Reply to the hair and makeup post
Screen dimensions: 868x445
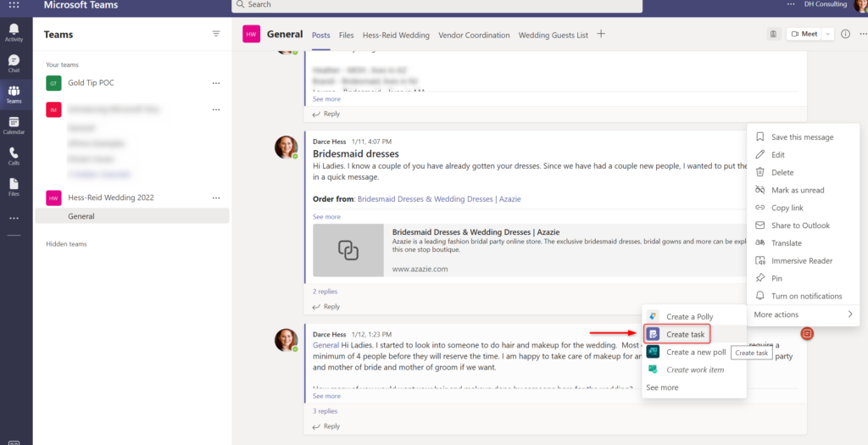[x=326, y=426]
